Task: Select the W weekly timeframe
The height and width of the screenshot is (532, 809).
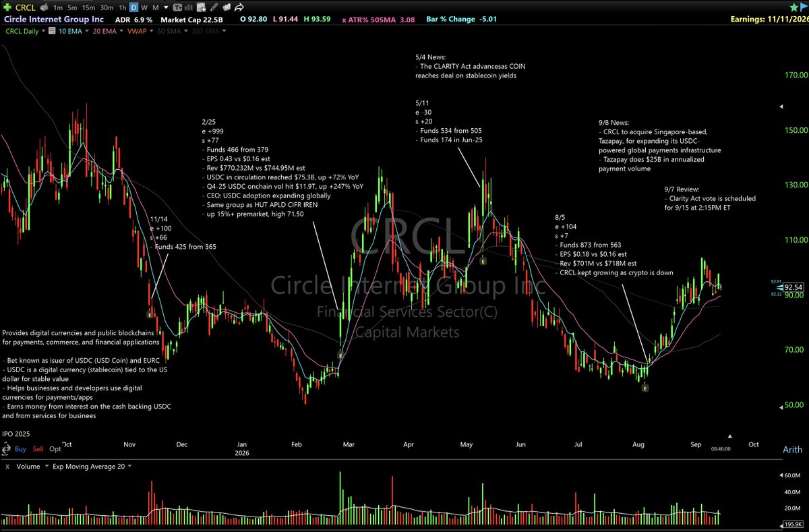Action: coord(144,7)
